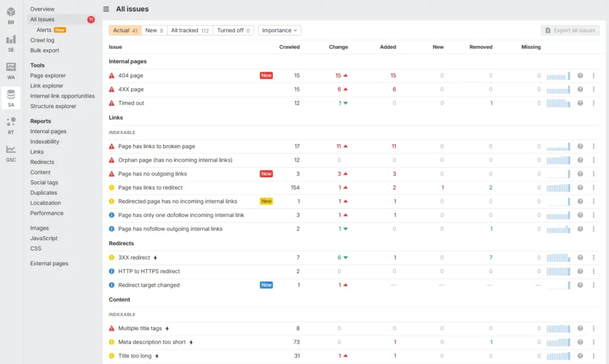
Task: Sort by the Crawled column header
Action: coord(290,47)
